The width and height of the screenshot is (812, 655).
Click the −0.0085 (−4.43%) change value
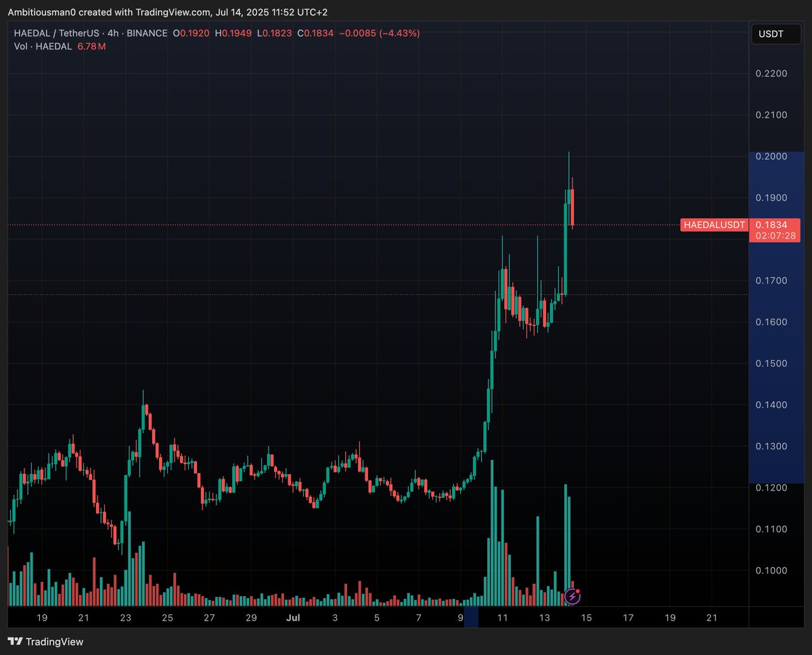(x=379, y=33)
